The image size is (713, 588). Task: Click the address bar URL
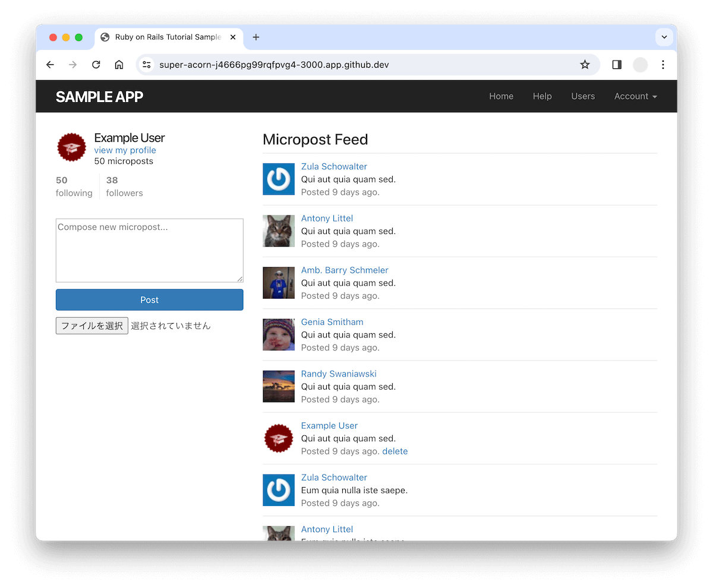[274, 65]
